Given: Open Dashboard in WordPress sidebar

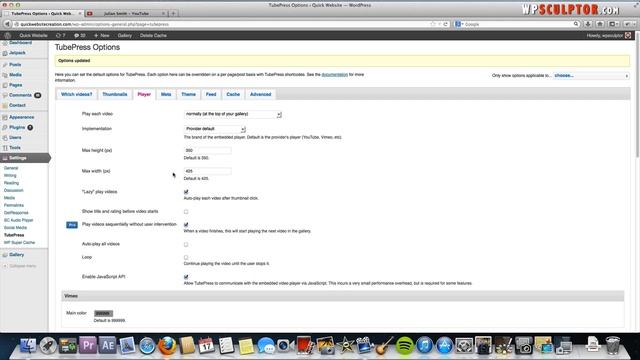Looking at the screenshot, I should pos(20,43).
